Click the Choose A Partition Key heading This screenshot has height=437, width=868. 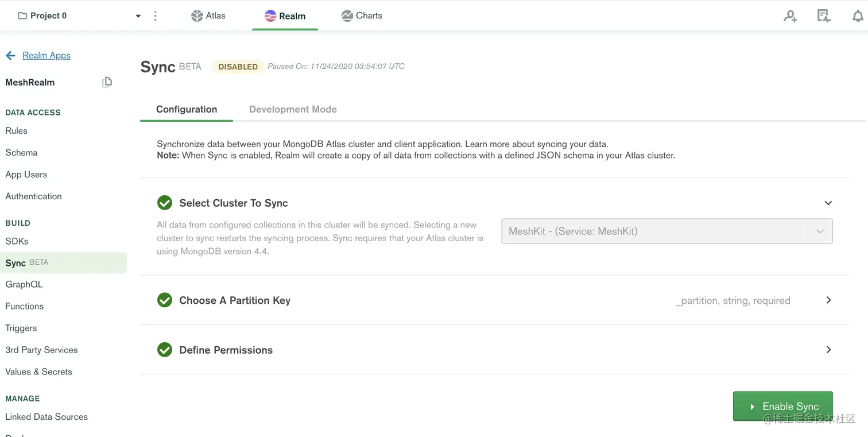(x=235, y=300)
